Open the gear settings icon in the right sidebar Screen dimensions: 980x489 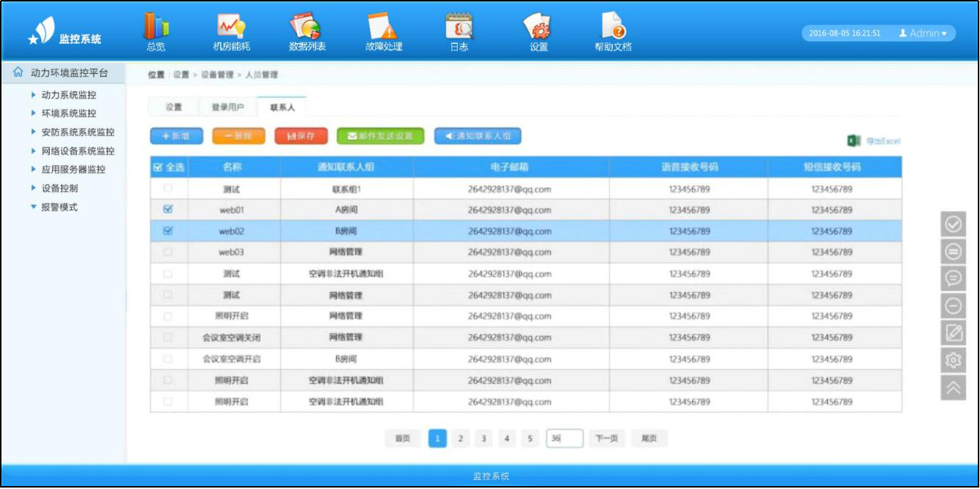point(952,358)
